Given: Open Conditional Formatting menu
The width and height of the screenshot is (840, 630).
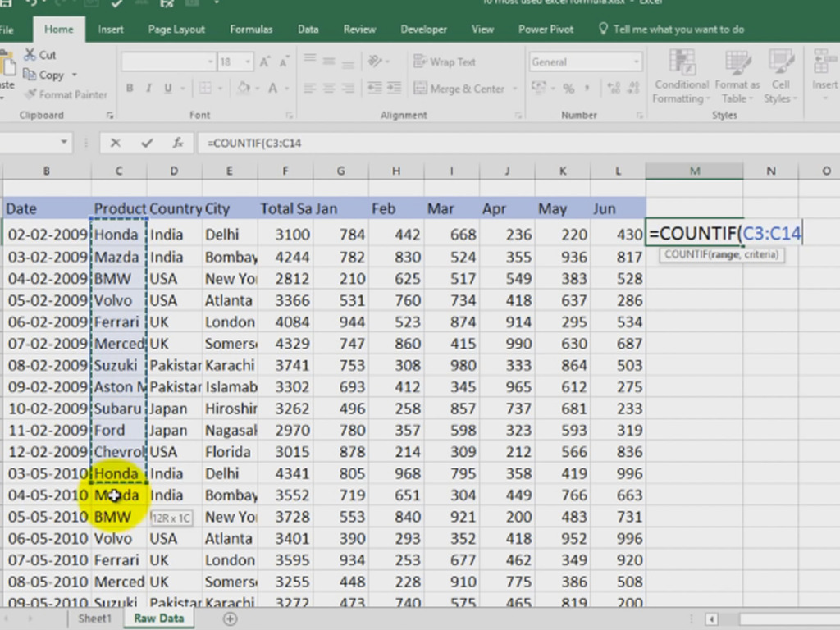Looking at the screenshot, I should click(682, 76).
